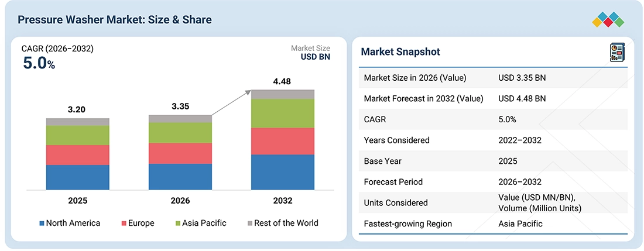Click the North America blue legend swatch
The image size is (644, 251).
pyautogui.click(x=42, y=224)
